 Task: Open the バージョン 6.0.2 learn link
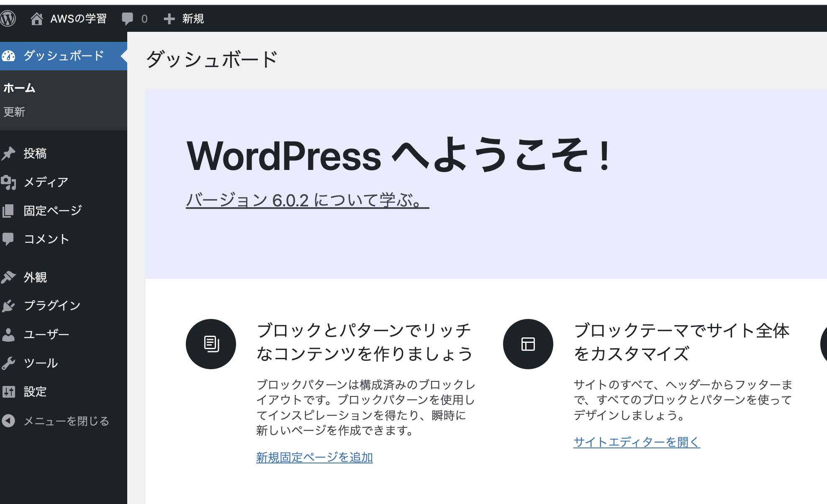coord(307,200)
